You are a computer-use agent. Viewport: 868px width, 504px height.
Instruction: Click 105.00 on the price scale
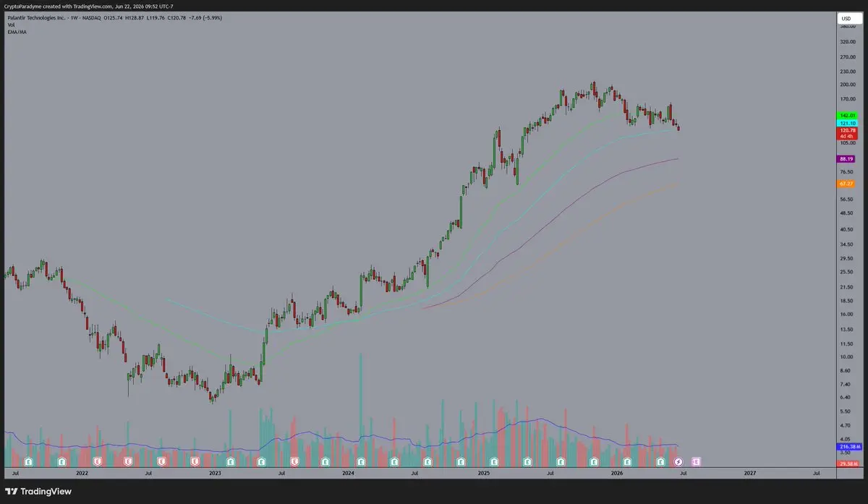[847, 143]
